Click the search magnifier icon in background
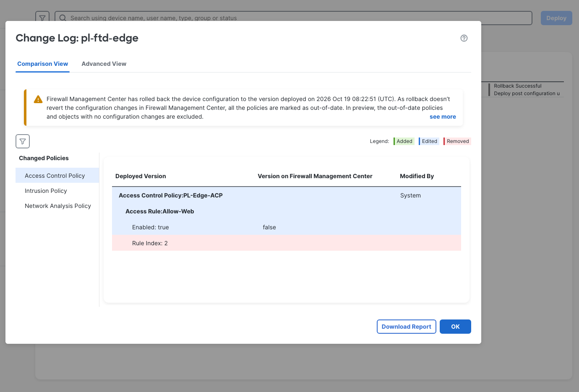This screenshot has height=392, width=579. pos(63,18)
